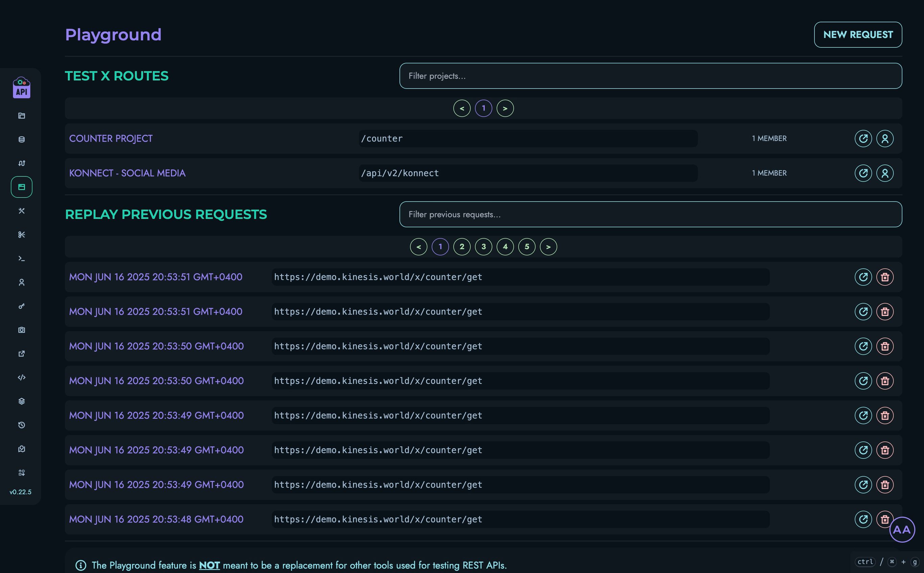Image resolution: width=924 pixels, height=573 pixels.
Task: Go to previous page of projects list
Action: point(461,109)
